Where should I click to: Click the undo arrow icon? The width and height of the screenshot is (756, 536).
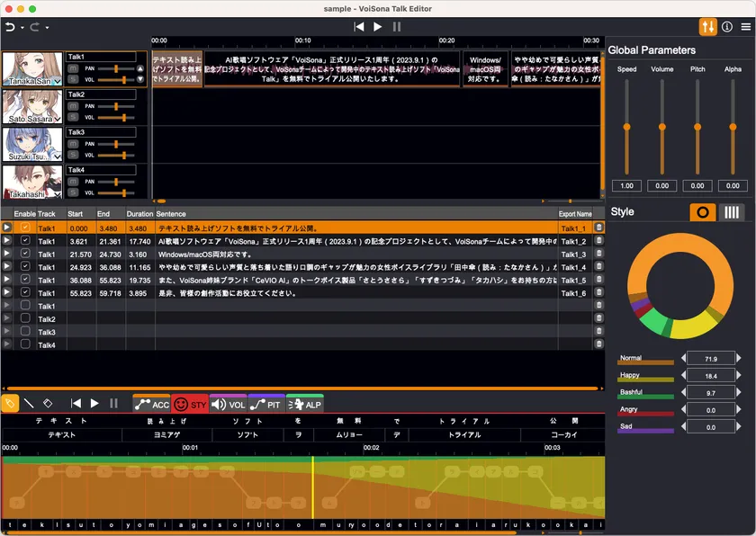point(10,27)
